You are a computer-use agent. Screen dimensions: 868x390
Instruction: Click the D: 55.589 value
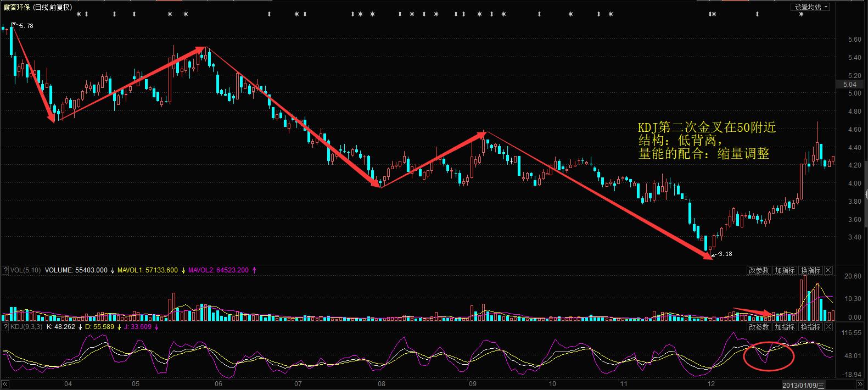point(99,327)
